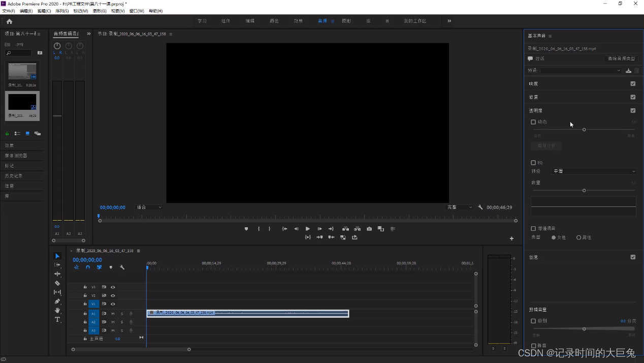
Task: Click the Lift button
Action: (x=346, y=229)
